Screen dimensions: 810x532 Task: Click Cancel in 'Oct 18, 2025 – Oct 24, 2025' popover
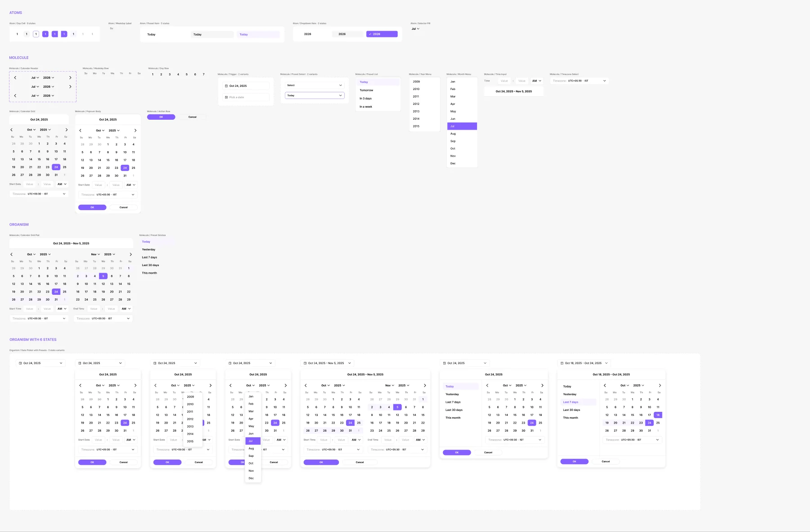[606, 461]
